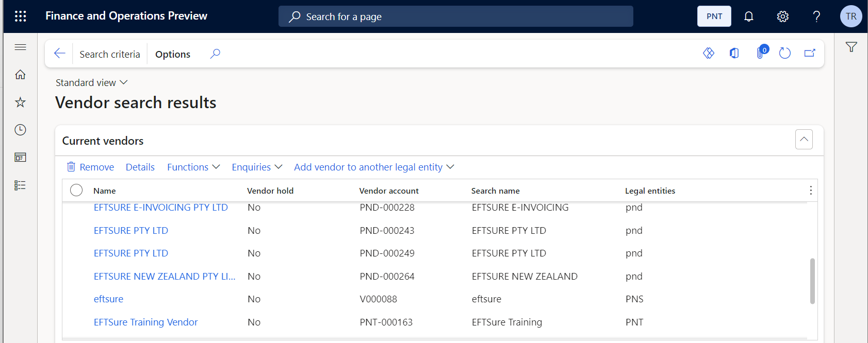Open the app launcher waffle menu
This screenshot has height=343, width=868.
(x=20, y=16)
